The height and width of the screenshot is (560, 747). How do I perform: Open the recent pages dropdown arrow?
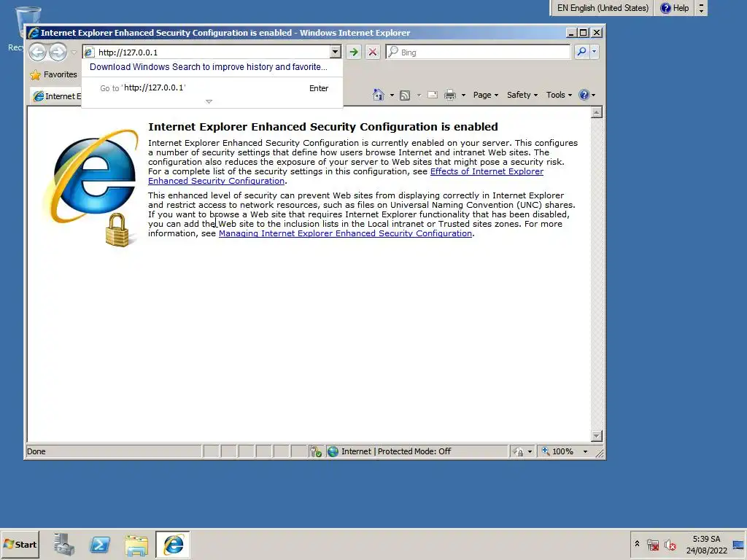74,52
